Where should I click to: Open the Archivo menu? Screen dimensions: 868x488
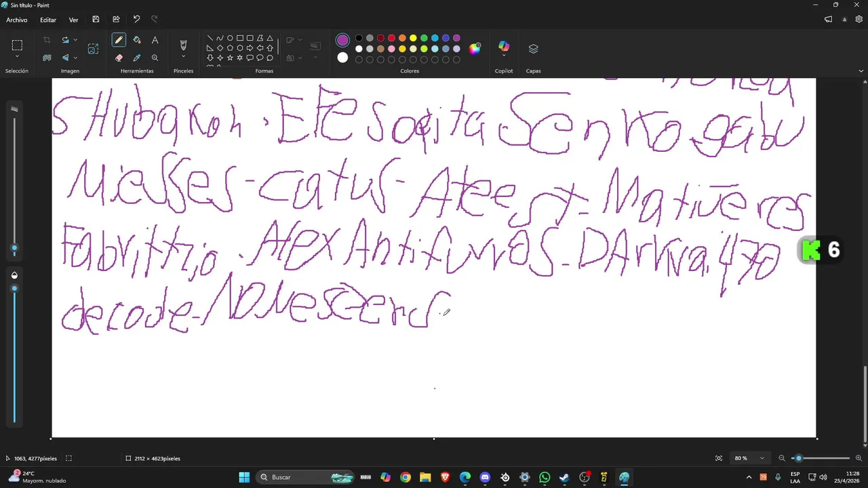(x=17, y=20)
